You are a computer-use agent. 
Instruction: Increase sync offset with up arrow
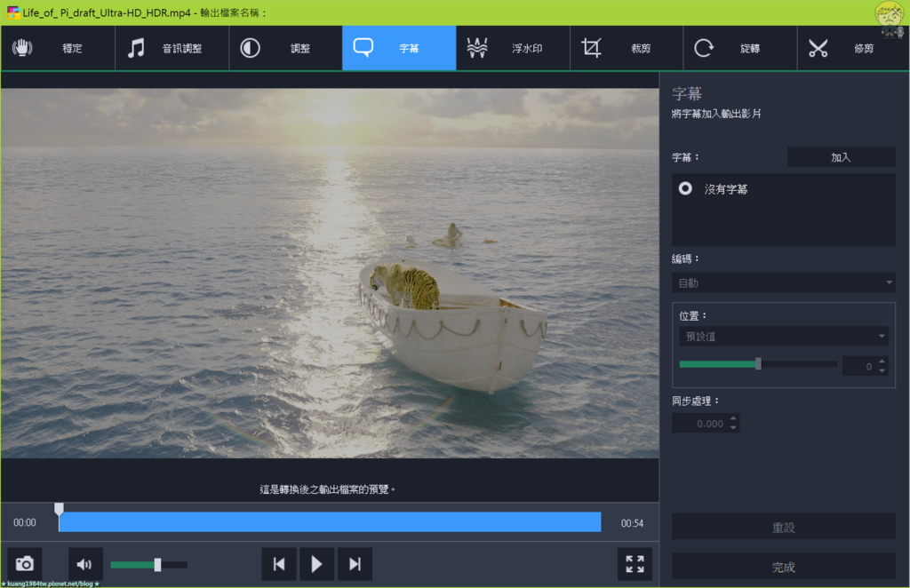click(733, 418)
